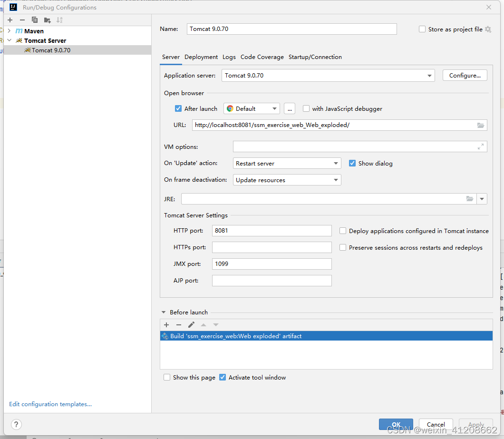Open the Code Coverage tab

(x=262, y=57)
